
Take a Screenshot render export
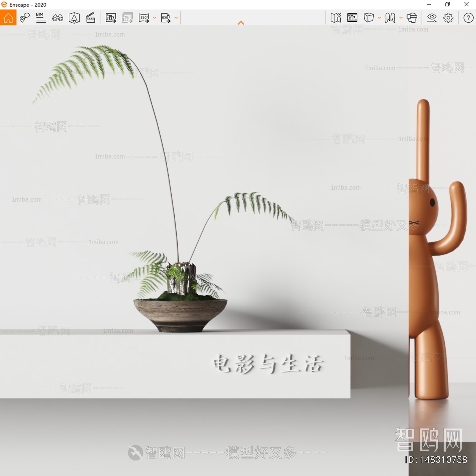[111, 18]
